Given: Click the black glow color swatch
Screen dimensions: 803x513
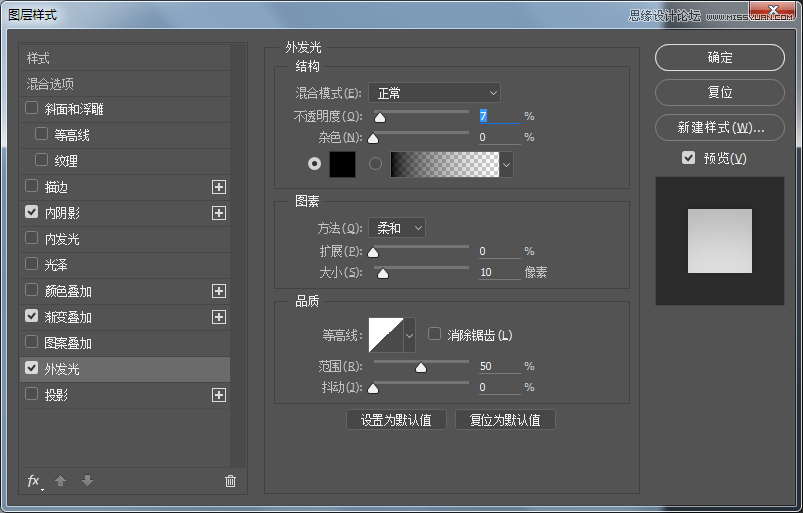Looking at the screenshot, I should pyautogui.click(x=342, y=164).
